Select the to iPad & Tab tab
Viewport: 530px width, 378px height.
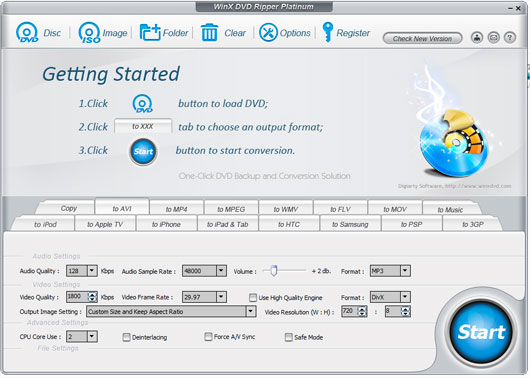pos(227,224)
